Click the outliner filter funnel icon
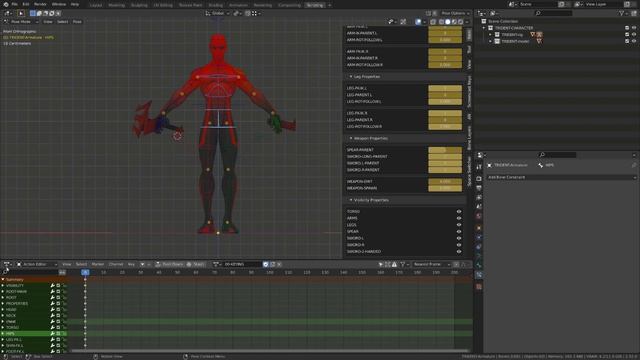The width and height of the screenshot is (640, 360). (x=622, y=13)
